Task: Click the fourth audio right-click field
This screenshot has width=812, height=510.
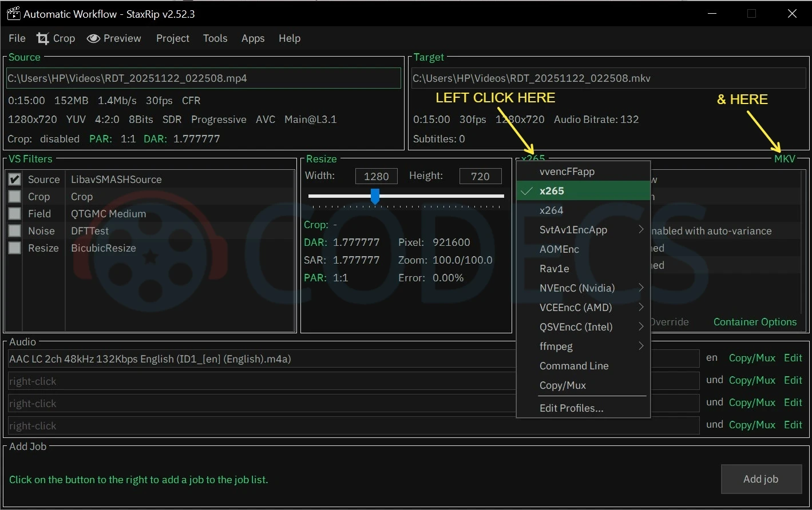Action: tap(353, 426)
